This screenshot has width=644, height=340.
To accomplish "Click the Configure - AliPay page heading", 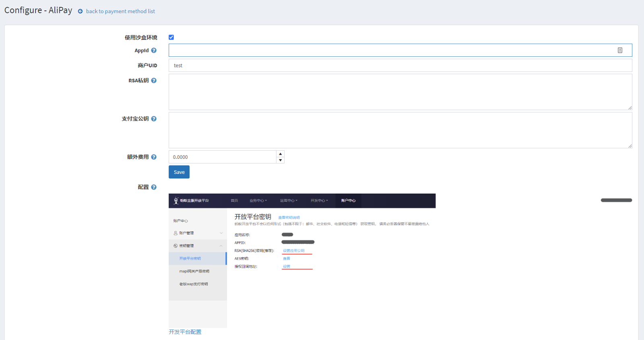I will 38,10.
